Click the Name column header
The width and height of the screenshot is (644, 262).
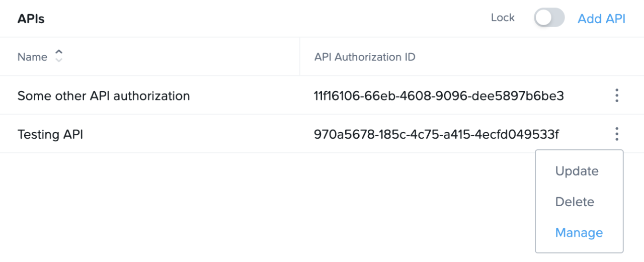pos(32,57)
